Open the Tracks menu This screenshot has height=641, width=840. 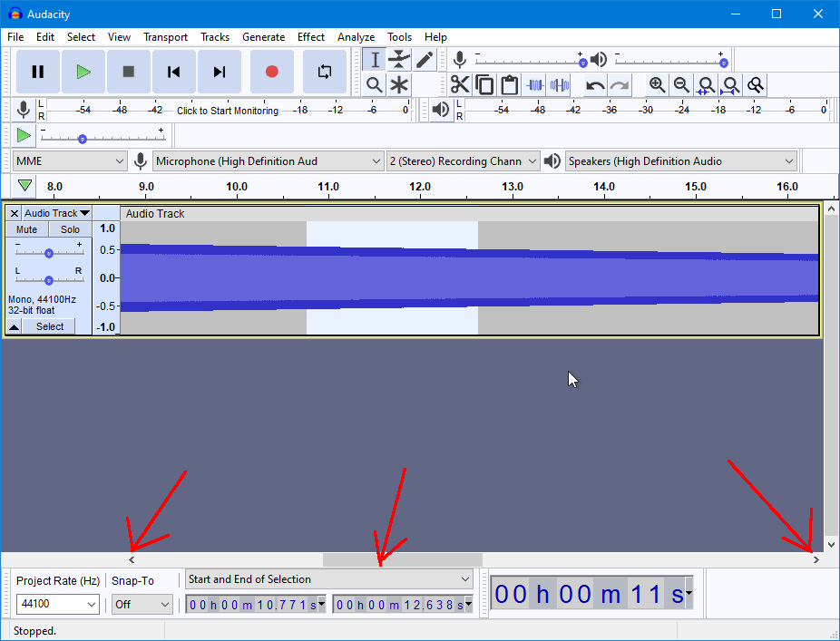(x=215, y=37)
